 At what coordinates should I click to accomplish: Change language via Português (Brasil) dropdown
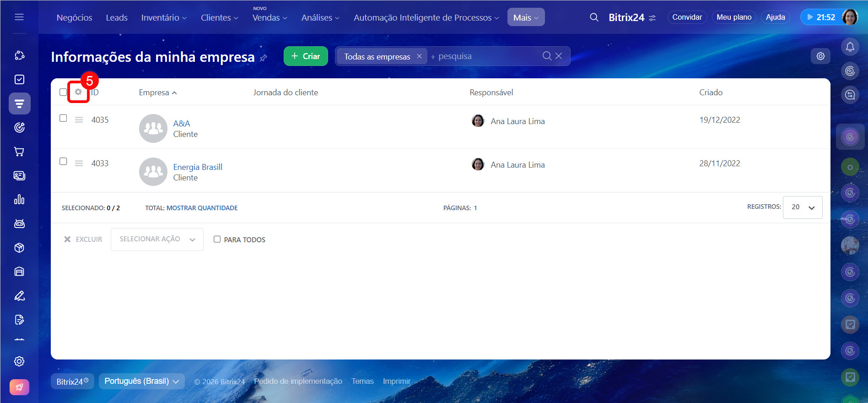pyautogui.click(x=141, y=381)
